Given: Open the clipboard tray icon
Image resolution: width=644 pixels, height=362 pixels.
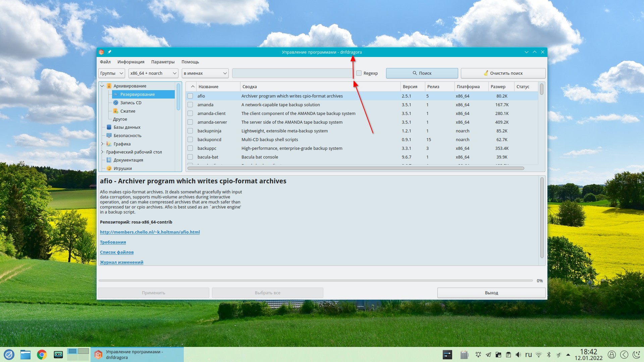Looking at the screenshot, I should pos(508,355).
